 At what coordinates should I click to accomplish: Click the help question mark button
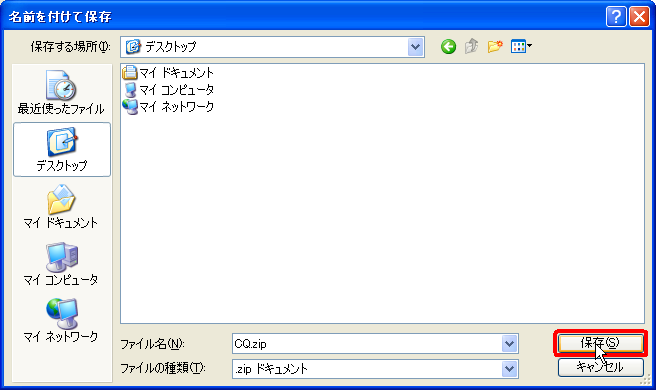click(616, 17)
